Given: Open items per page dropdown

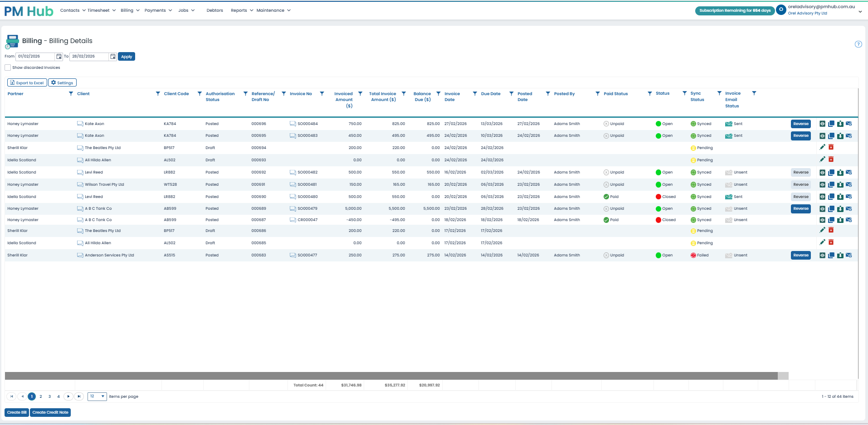Looking at the screenshot, I should [97, 396].
